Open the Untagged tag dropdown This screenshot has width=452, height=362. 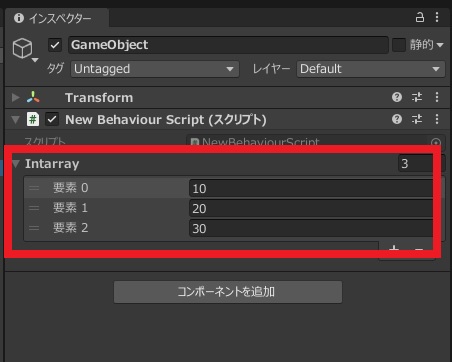coord(155,69)
